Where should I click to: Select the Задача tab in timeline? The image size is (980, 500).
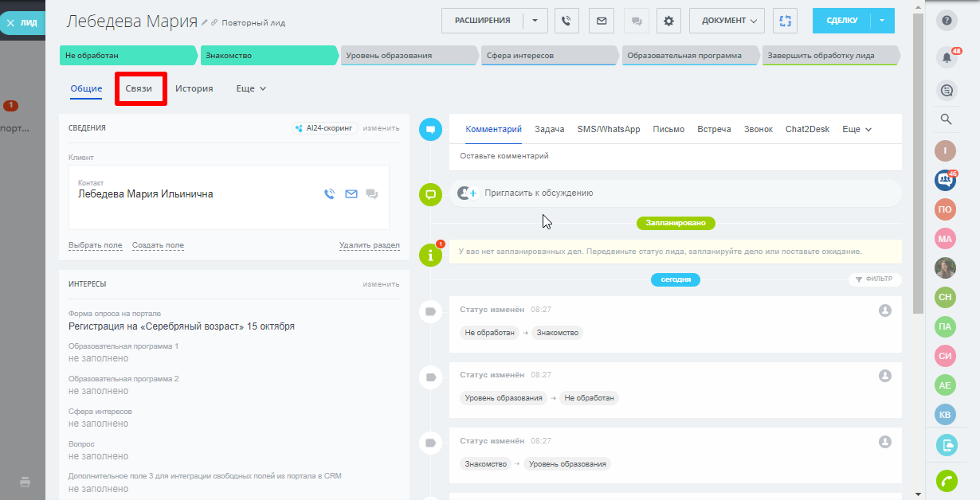click(x=549, y=129)
